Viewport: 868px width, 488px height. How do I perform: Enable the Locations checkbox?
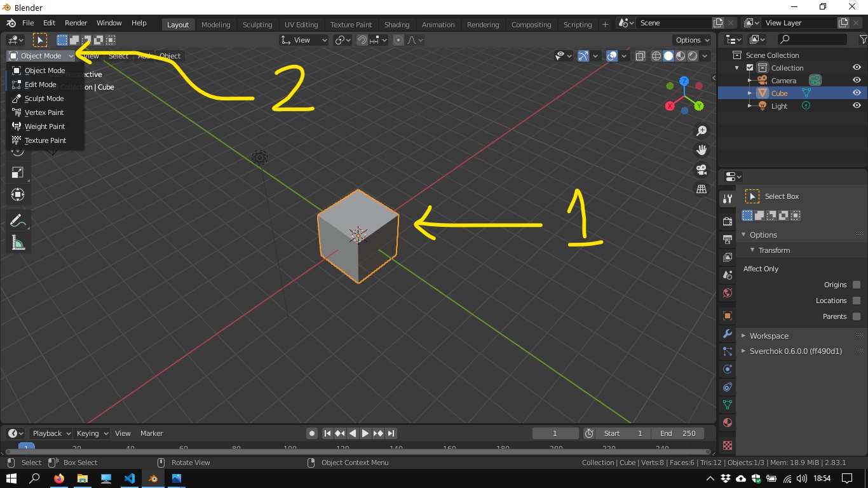pyautogui.click(x=857, y=301)
